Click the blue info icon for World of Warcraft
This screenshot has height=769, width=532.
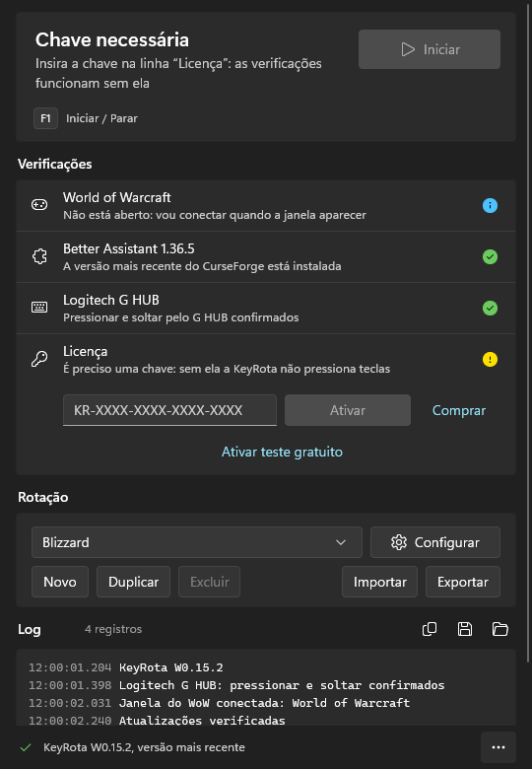coord(490,205)
